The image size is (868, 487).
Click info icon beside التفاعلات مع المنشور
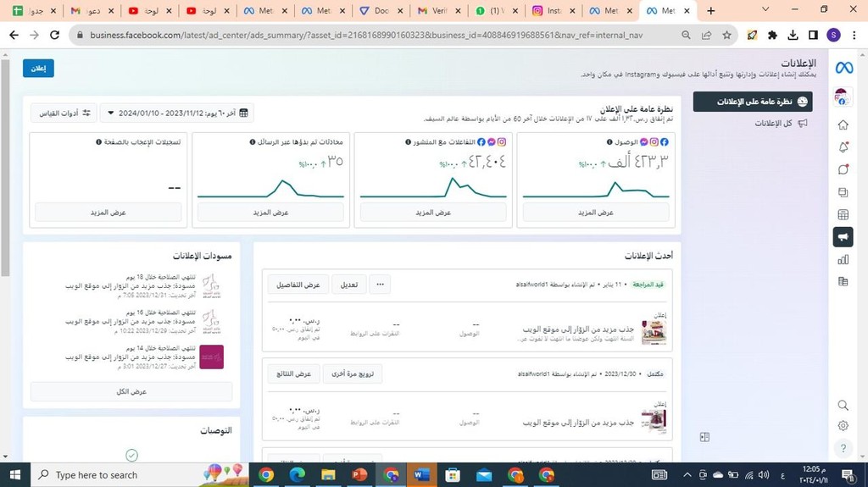pyautogui.click(x=409, y=142)
